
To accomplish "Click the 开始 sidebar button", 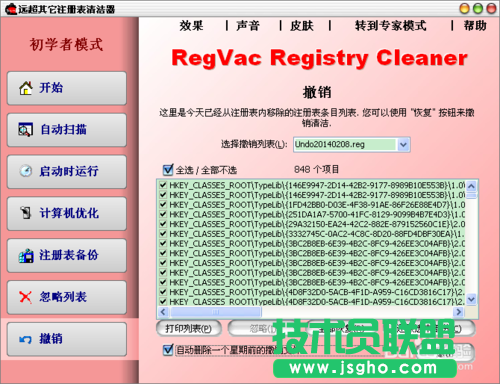I will 67,88.
